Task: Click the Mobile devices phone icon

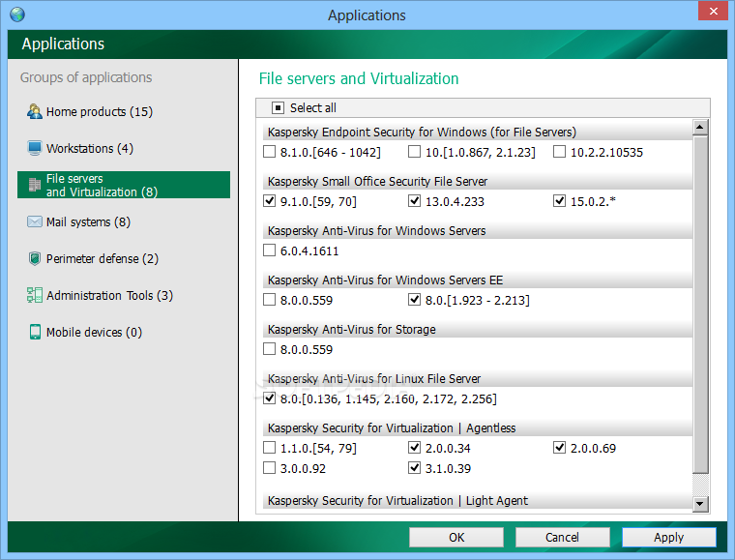Action: [35, 332]
